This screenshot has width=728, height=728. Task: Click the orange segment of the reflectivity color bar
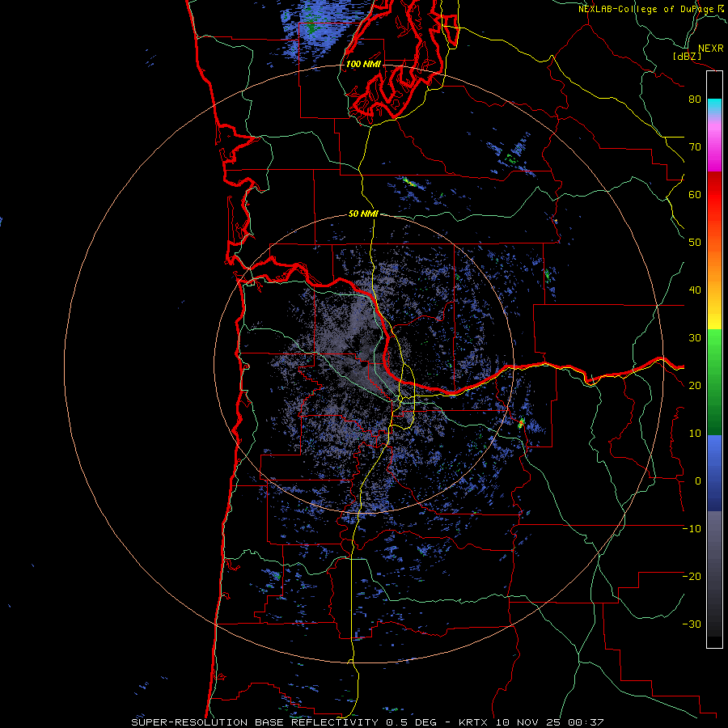point(714,260)
